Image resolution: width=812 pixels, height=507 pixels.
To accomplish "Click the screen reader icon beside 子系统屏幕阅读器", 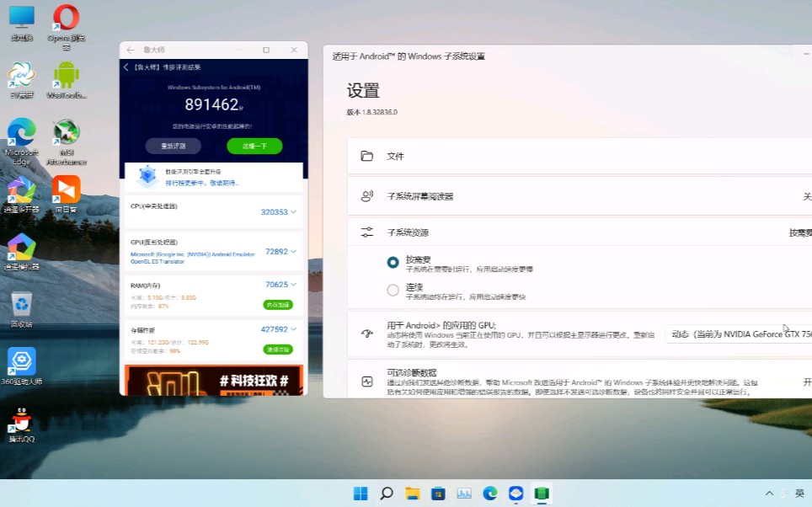I will coord(366,194).
